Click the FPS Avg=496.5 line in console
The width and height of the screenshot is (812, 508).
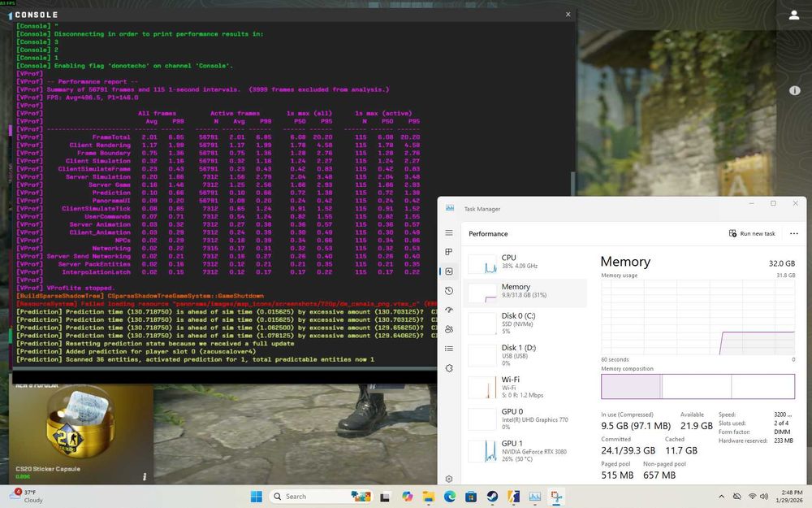77,98
